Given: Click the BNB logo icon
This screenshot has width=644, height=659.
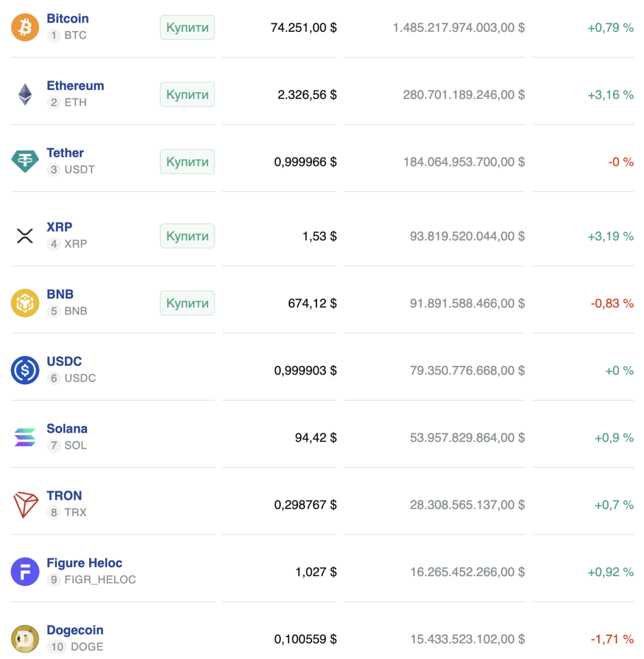Looking at the screenshot, I should [25, 303].
